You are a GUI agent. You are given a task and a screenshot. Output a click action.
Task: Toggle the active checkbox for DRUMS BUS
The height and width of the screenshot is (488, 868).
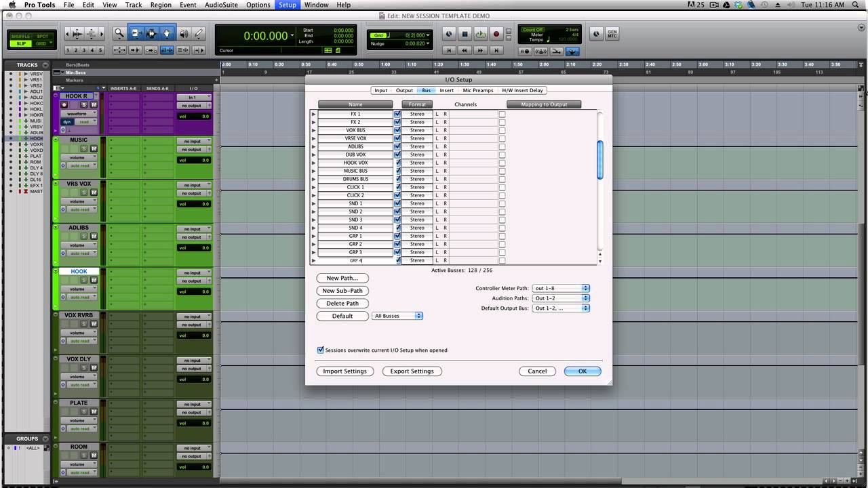397,179
